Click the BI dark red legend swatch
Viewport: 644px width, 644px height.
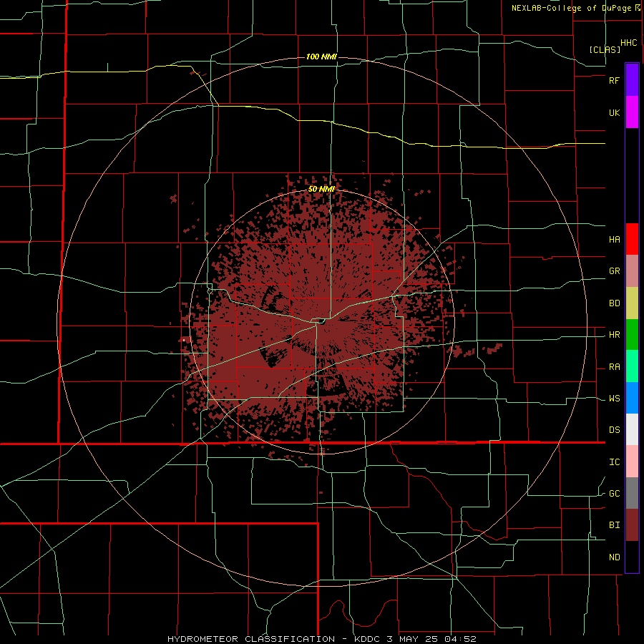pyautogui.click(x=632, y=525)
